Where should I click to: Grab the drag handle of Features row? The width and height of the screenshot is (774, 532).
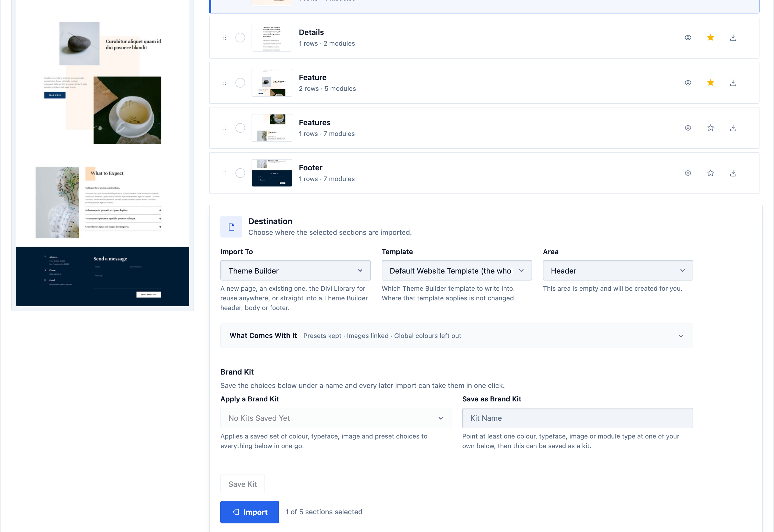(225, 128)
